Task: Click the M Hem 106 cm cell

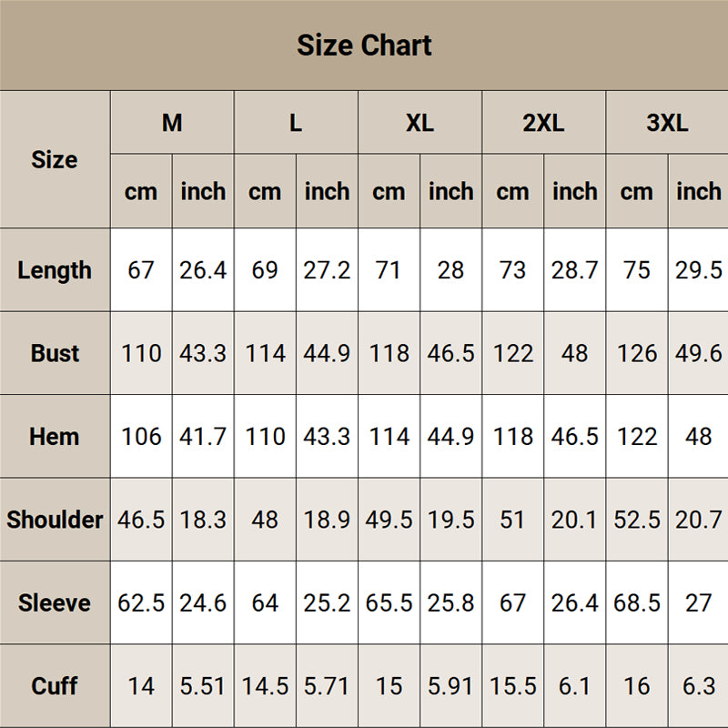Action: pos(141,437)
